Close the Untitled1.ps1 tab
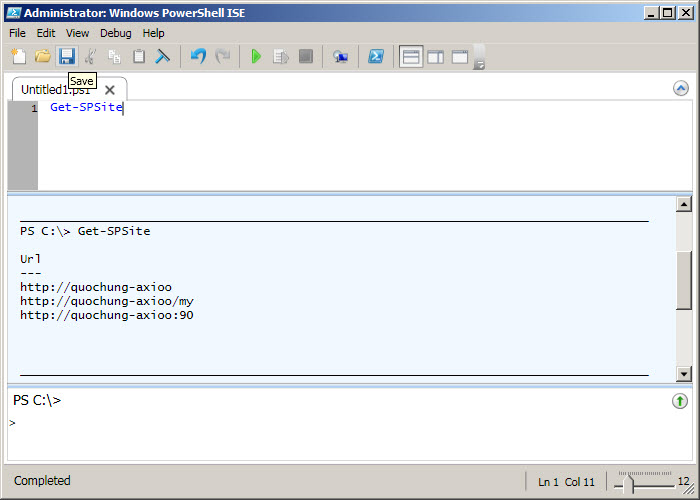The width and height of the screenshot is (700, 500). (x=109, y=90)
